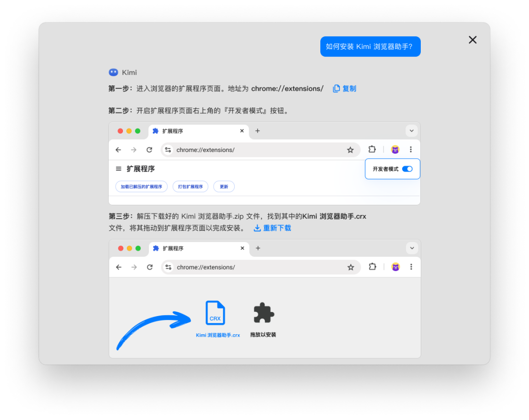Click extensions puzzle icon in step three toolbar
The height and width of the screenshot is (420, 529).
(372, 267)
